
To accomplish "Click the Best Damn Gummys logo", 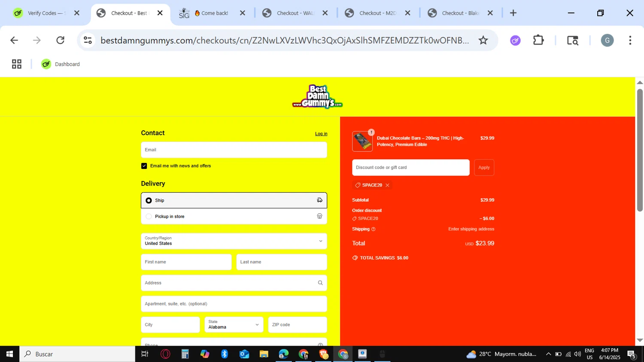I will pos(317,97).
